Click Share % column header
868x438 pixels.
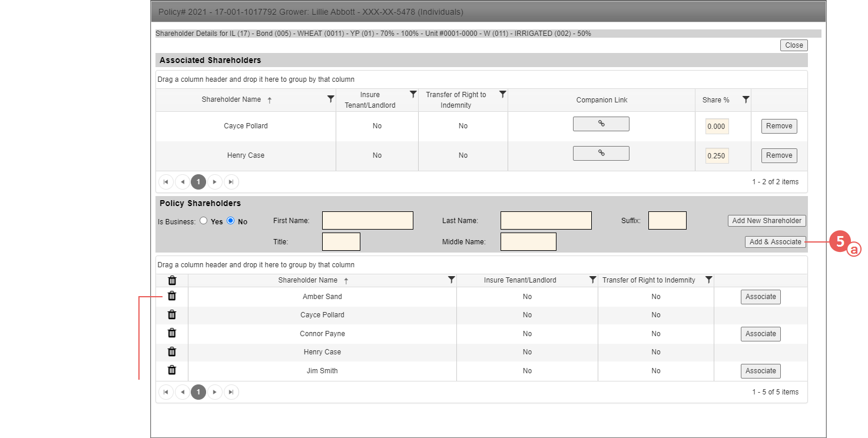pos(715,100)
